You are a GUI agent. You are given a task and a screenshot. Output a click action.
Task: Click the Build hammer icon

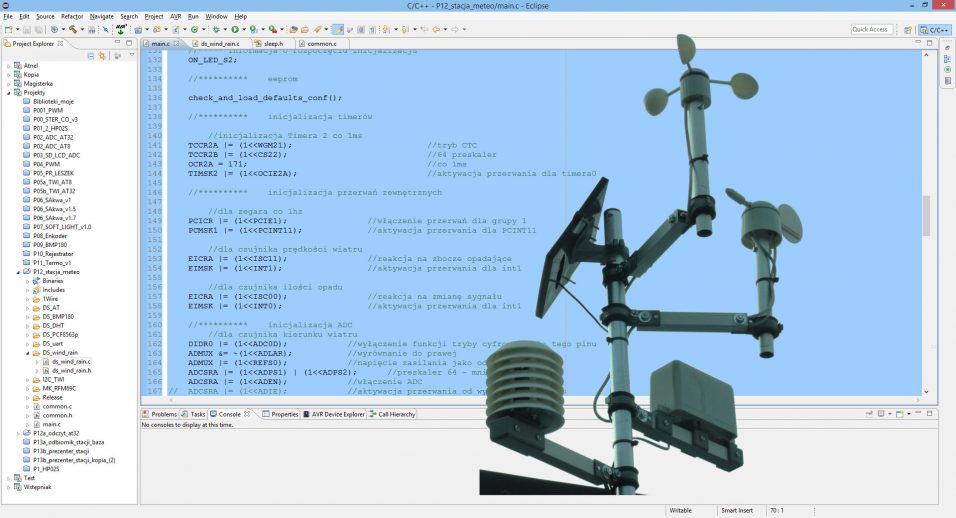coord(73,29)
